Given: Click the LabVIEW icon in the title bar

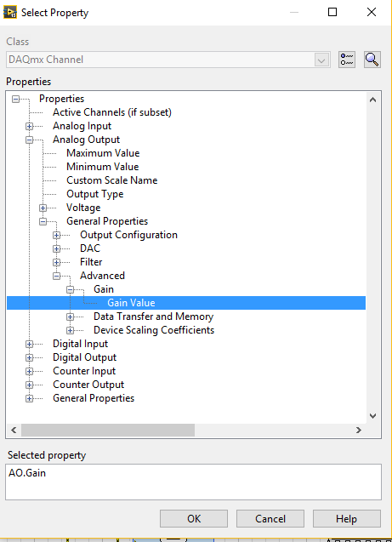Looking at the screenshot, I should pos(10,13).
